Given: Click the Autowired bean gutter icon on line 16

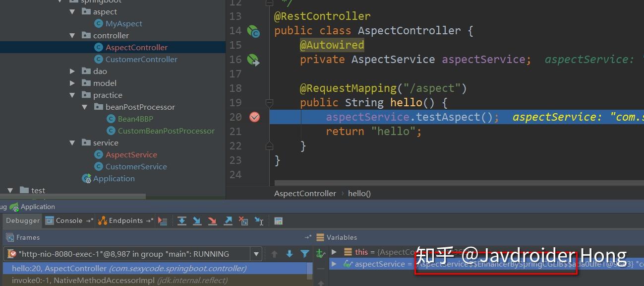Looking at the screenshot, I should tap(254, 60).
